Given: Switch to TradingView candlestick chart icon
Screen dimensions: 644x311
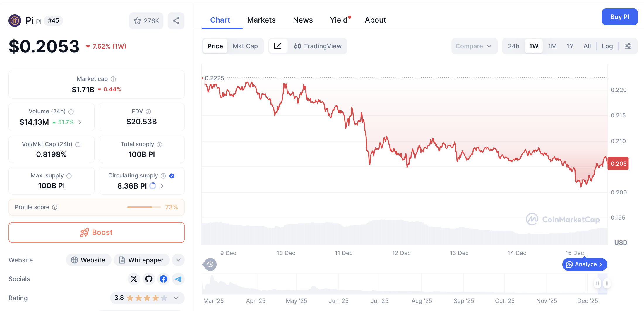Looking at the screenshot, I should click(x=298, y=46).
